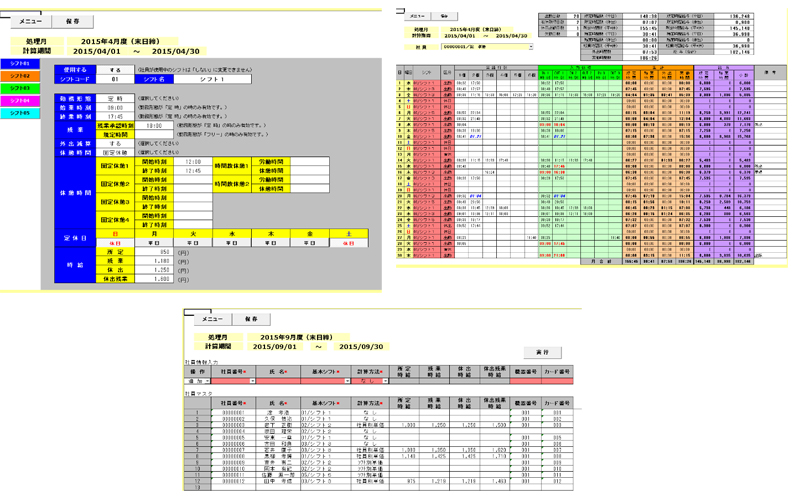This screenshot has width=800, height=500.
Task: Select Friday 平日 cell under 定休日
Action: (310, 243)
